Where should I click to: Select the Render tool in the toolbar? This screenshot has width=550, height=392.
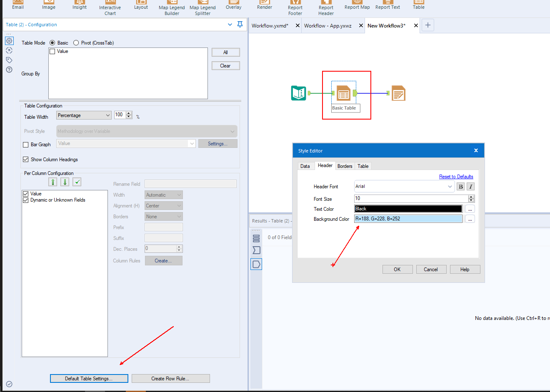point(264,4)
